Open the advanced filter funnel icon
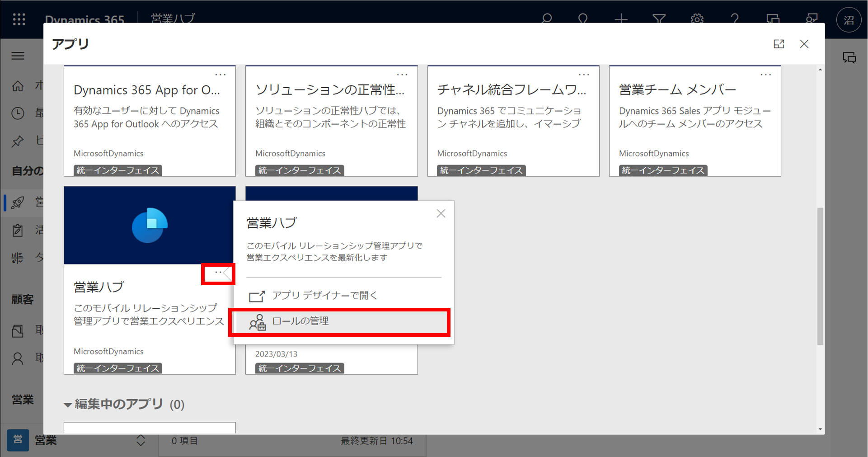Viewport: 868px width, 457px height. click(659, 19)
